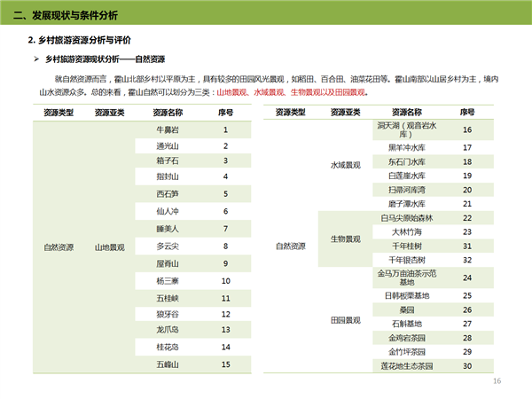Image resolution: width=532 pixels, height=399 pixels.
Task: Select the 睡美人 table cell
Action: 168,228
